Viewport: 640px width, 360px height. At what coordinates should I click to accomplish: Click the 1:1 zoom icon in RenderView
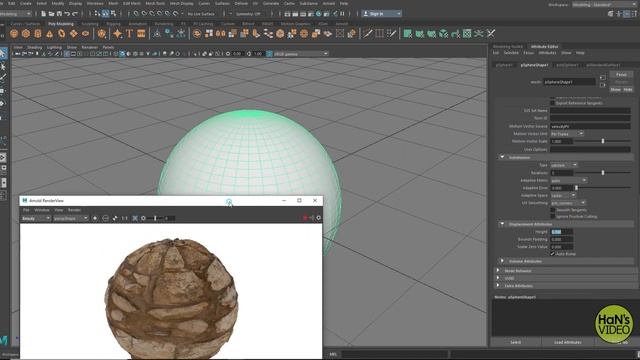[x=124, y=218]
